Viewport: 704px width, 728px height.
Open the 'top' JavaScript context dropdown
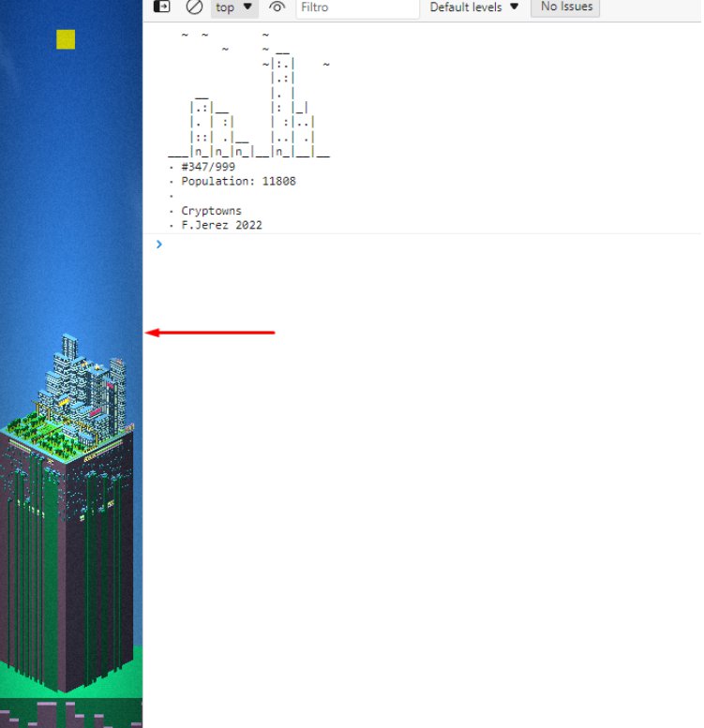click(234, 7)
